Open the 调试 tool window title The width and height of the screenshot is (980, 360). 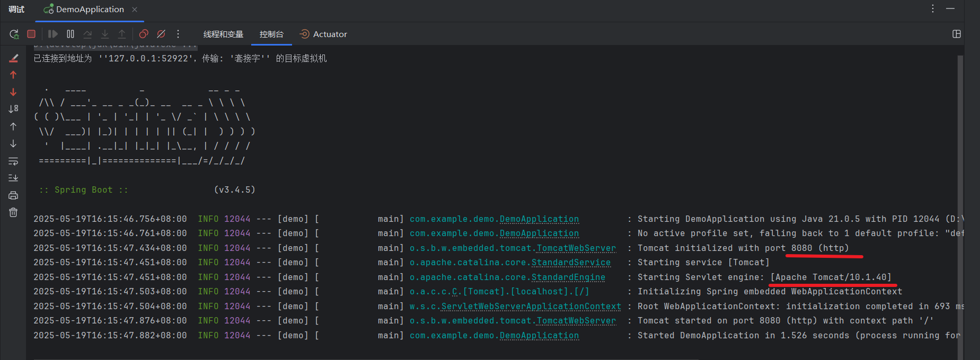click(16, 10)
